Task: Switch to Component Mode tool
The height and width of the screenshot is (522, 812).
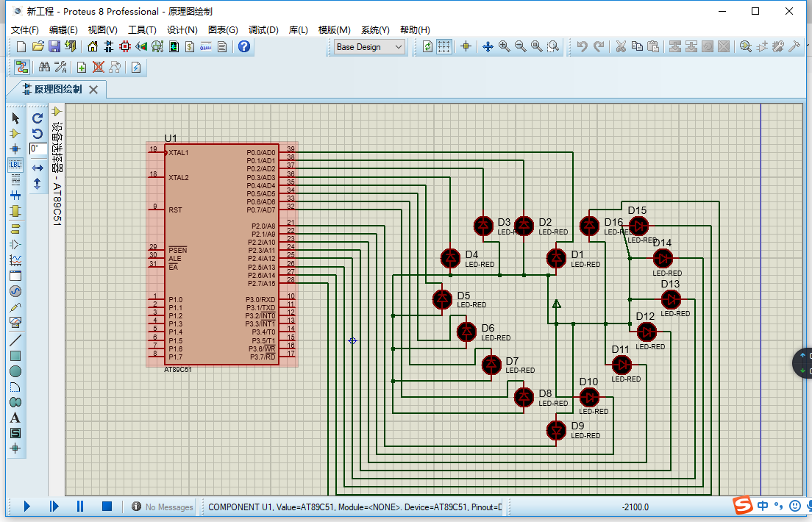Action: pos(15,134)
